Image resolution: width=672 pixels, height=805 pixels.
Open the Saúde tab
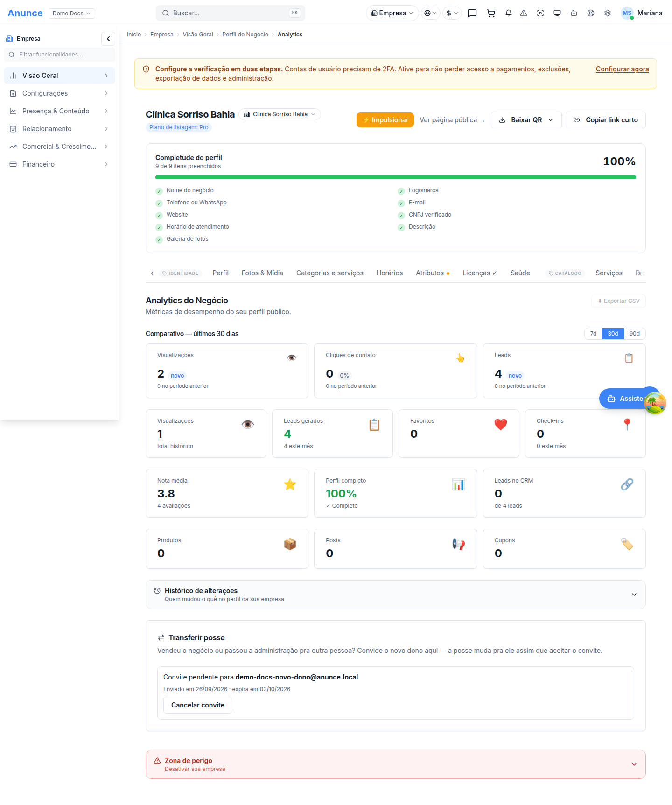pos(520,273)
